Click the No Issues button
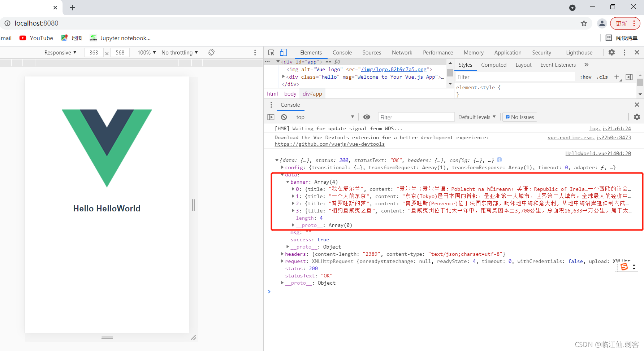Screen dimensions: 644x351 coord(519,117)
